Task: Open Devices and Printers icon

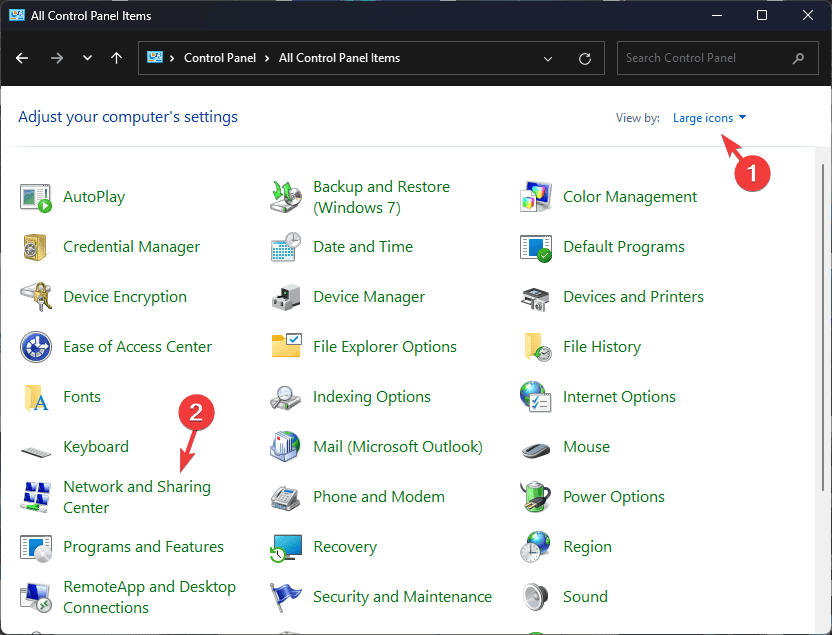Action: coord(536,299)
